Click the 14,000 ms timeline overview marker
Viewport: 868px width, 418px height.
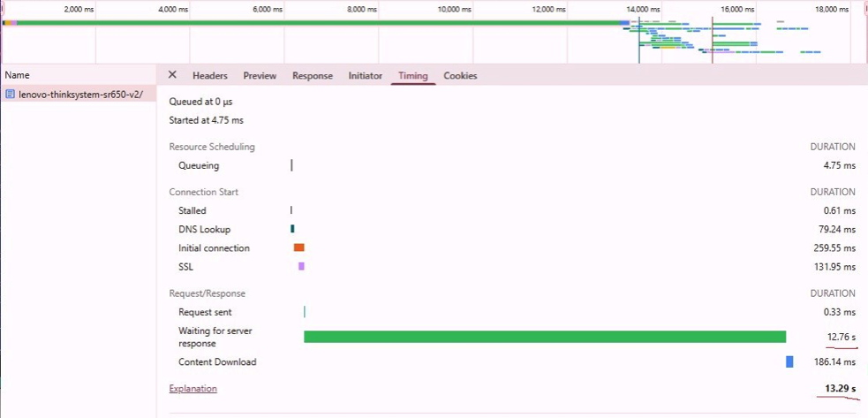643,9
